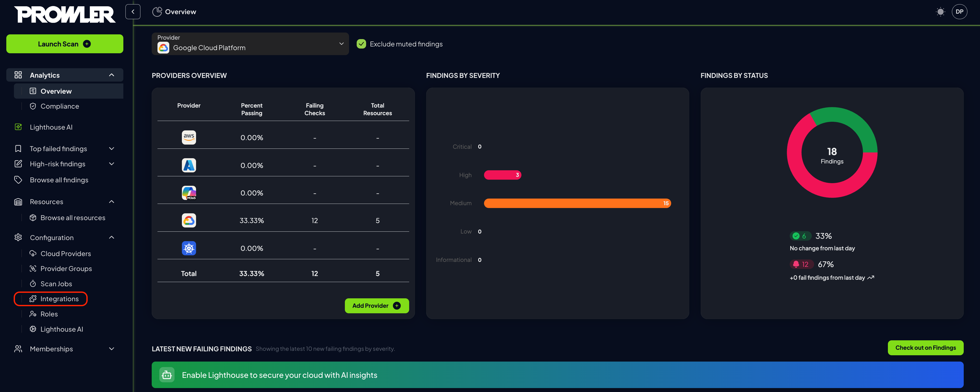Image resolution: width=980 pixels, height=392 pixels.
Task: Open the Integrations puzzle icon
Action: coord(33,299)
